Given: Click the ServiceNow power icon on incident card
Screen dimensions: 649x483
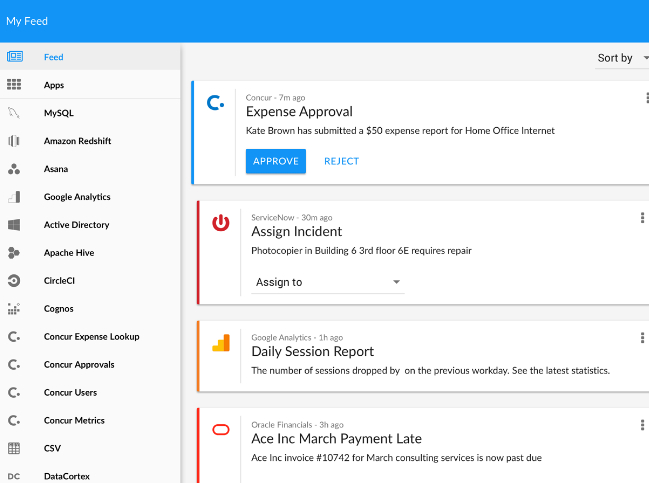Looking at the screenshot, I should [221, 223].
